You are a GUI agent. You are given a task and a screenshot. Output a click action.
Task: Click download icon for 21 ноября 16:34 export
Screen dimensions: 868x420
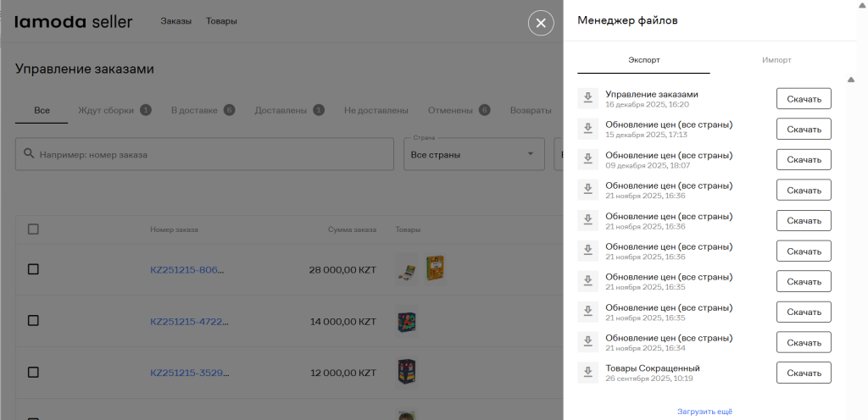coord(587,342)
